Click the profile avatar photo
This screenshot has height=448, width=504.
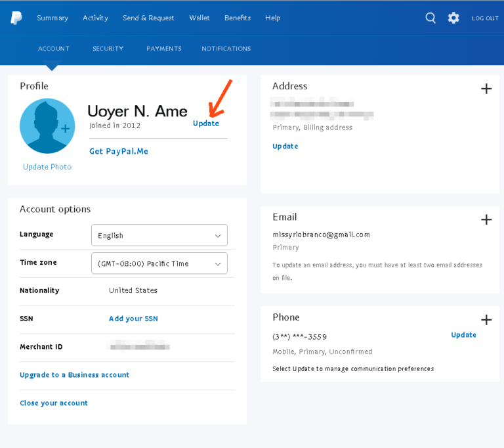(x=47, y=126)
